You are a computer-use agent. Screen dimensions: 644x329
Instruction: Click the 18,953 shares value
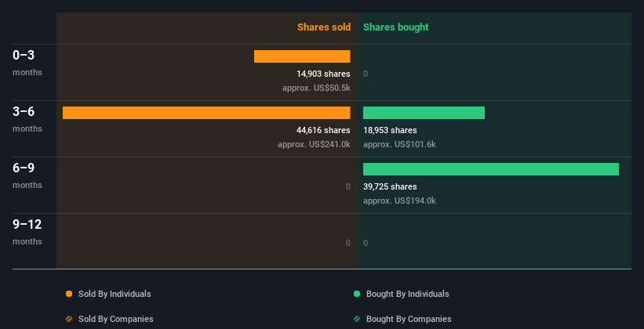click(390, 130)
